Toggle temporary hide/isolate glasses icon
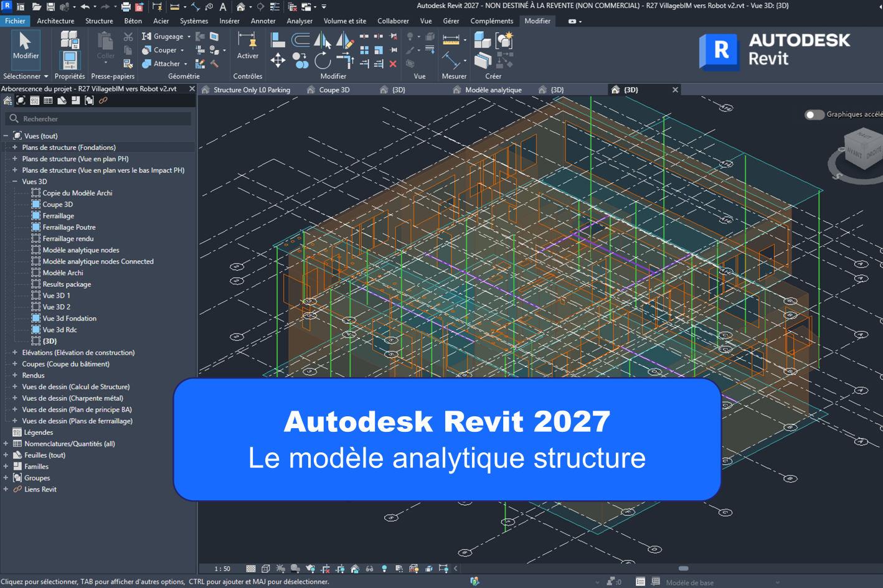Viewport: 883px width, 588px height. tap(370, 568)
